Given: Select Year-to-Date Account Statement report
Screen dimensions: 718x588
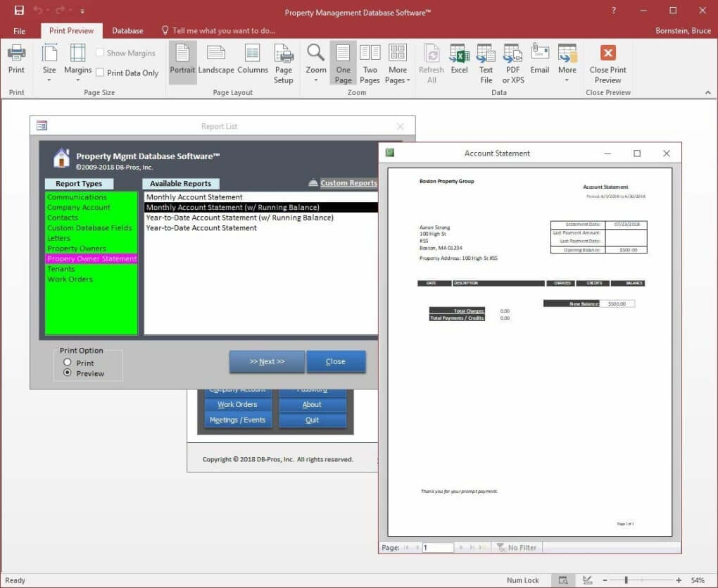Looking at the screenshot, I should pos(201,227).
